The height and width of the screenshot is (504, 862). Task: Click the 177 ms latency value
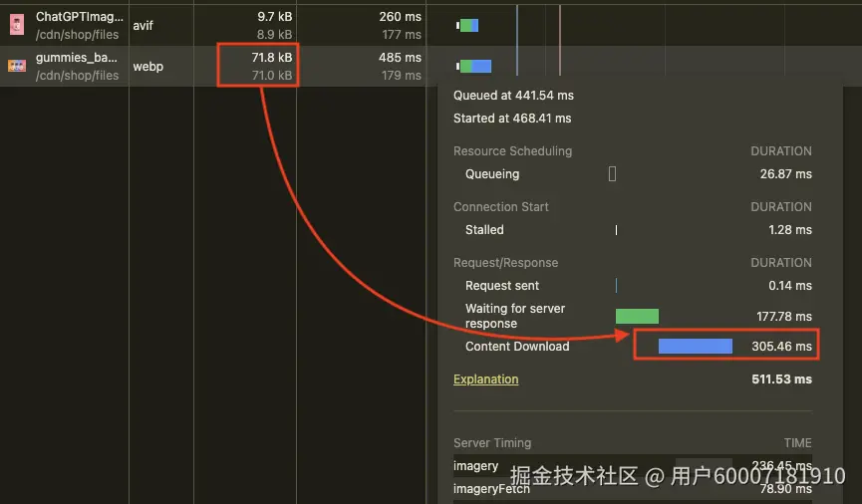[x=402, y=35]
